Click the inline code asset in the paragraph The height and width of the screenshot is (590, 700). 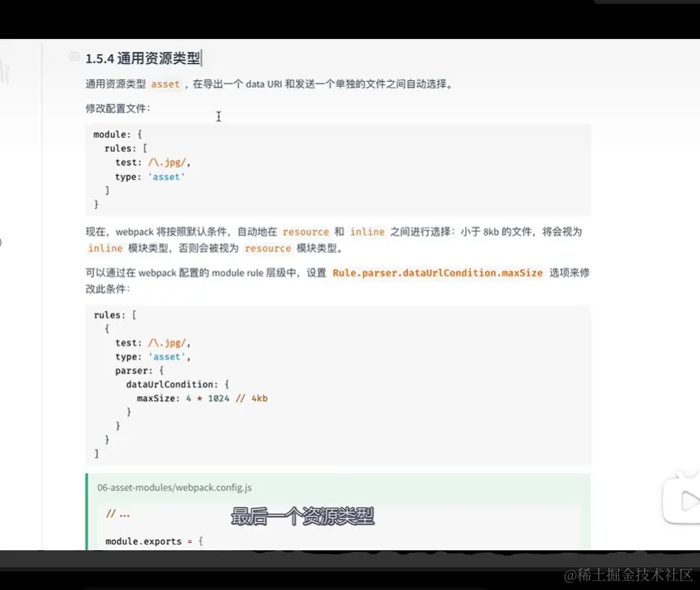164,83
